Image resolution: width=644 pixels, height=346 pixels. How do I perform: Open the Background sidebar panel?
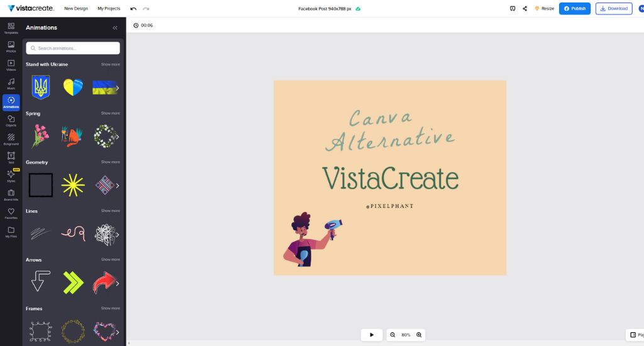[x=11, y=139]
